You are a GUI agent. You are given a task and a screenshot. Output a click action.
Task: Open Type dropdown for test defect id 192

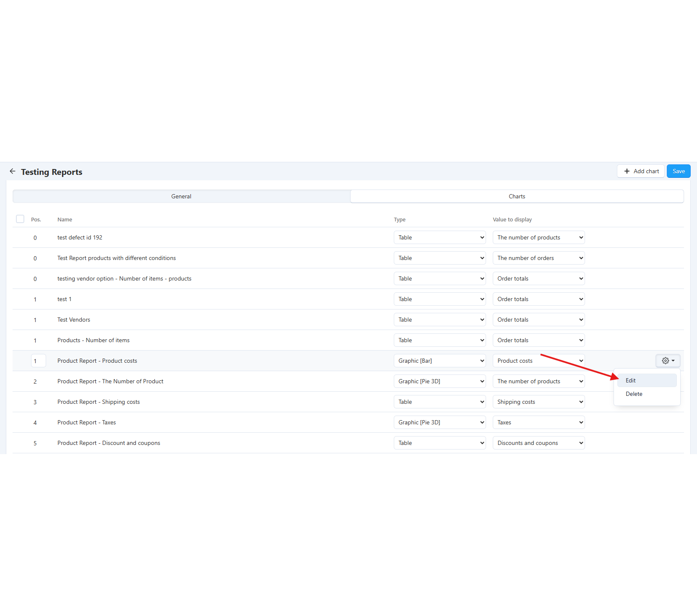click(440, 237)
